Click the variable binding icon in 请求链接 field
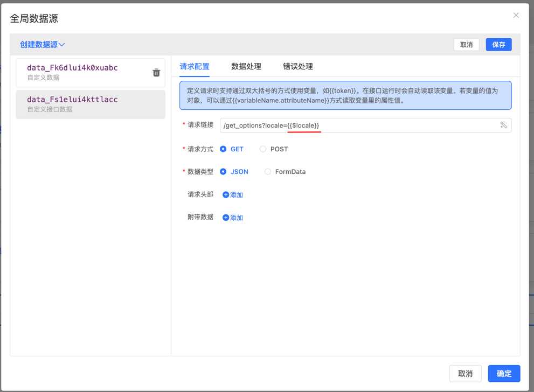534x392 pixels. (x=503, y=125)
